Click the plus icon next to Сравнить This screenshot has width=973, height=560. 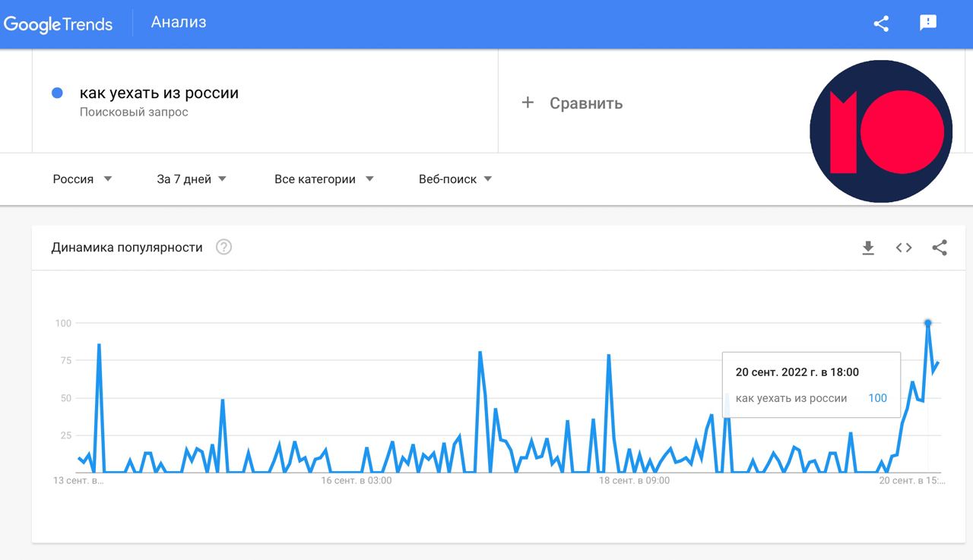[528, 103]
